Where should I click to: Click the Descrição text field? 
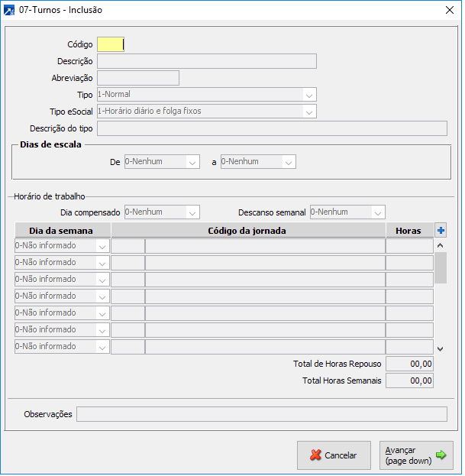click(206, 61)
